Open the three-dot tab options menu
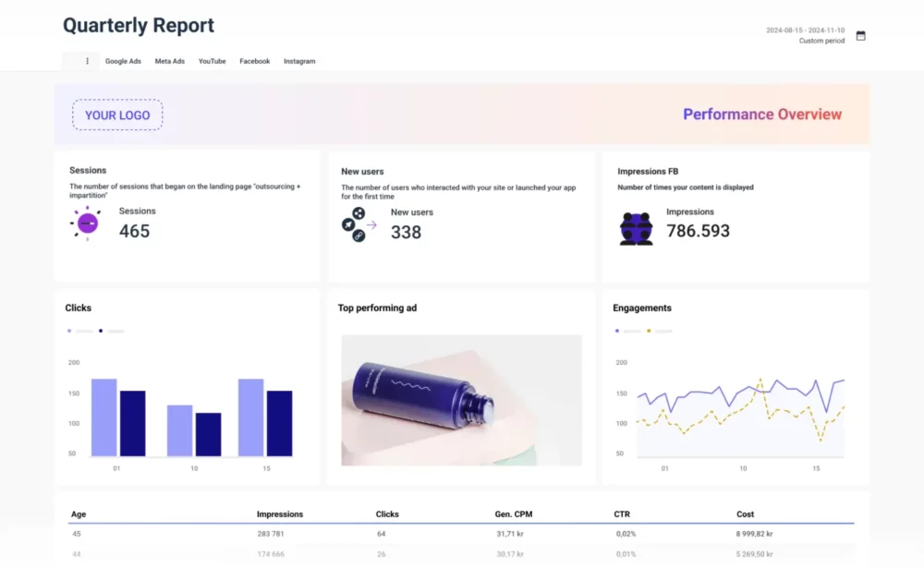Image resolution: width=924 pixels, height=568 pixels. click(x=88, y=61)
